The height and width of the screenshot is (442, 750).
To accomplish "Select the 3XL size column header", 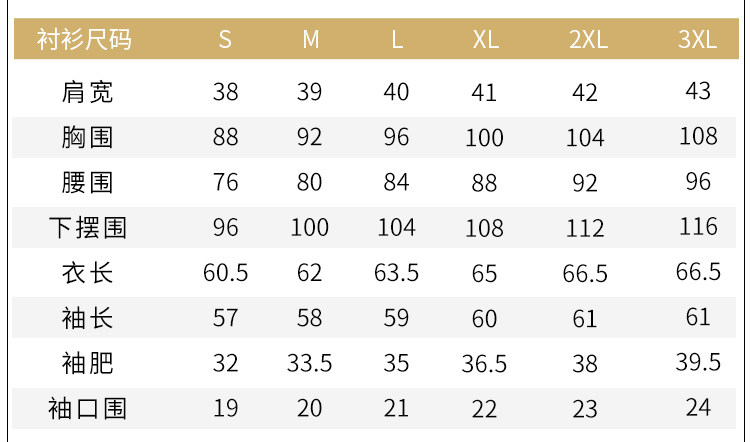I will pyautogui.click(x=698, y=40).
